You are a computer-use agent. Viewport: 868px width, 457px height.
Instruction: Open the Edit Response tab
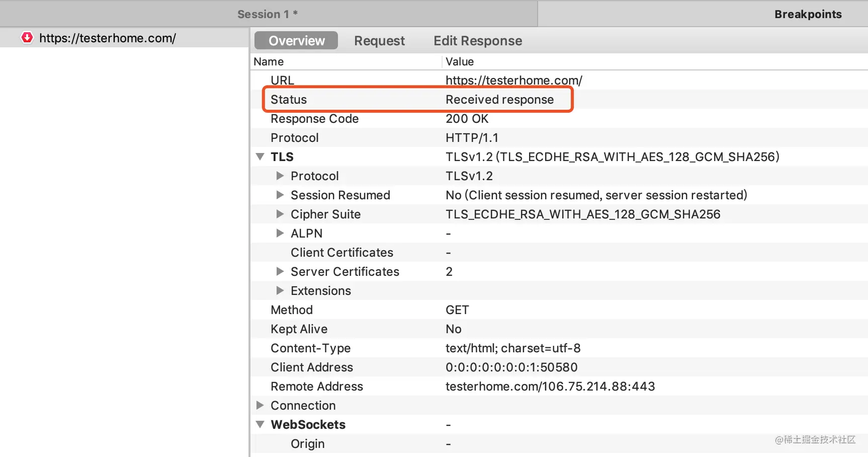pyautogui.click(x=478, y=41)
